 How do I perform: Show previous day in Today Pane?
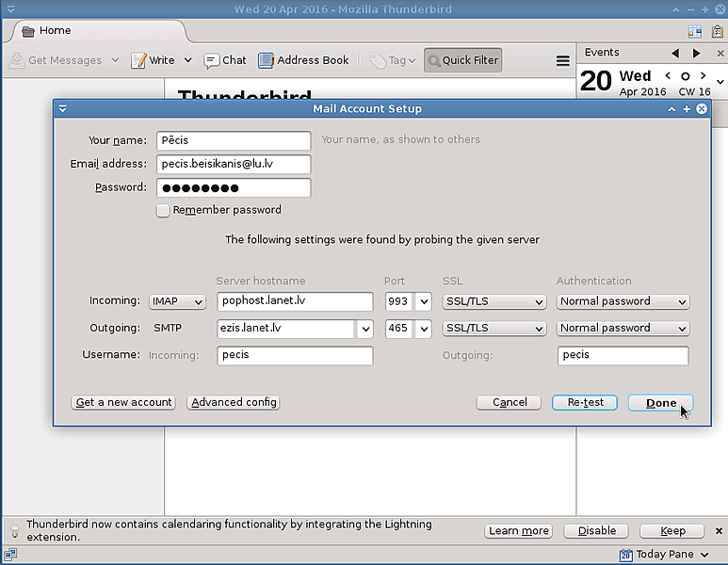668,75
